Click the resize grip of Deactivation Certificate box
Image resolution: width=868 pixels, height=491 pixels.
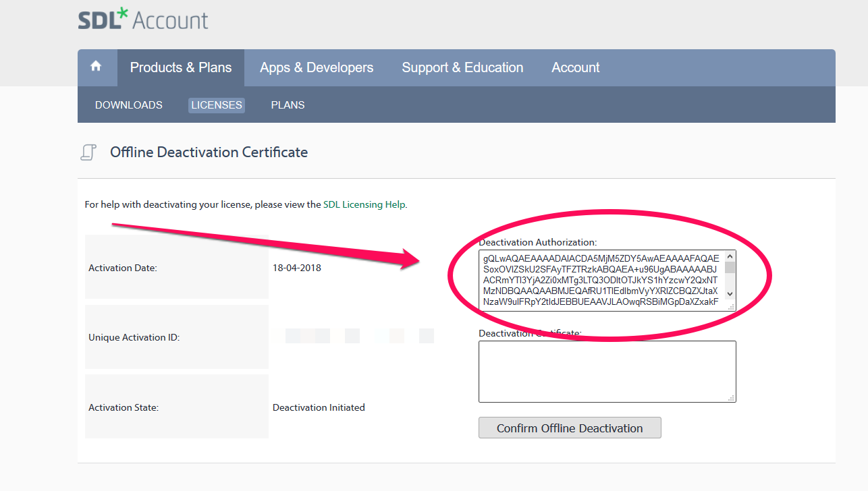pos(731,398)
